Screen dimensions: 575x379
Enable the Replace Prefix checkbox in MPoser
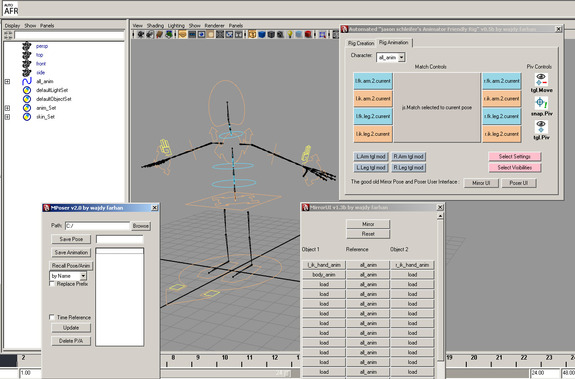click(x=52, y=284)
